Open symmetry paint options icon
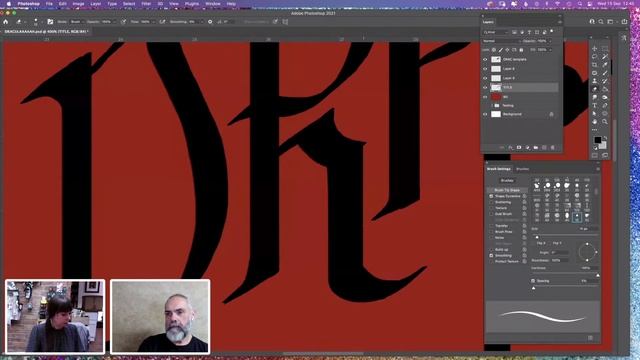This screenshot has height=360, width=640. (285, 22)
